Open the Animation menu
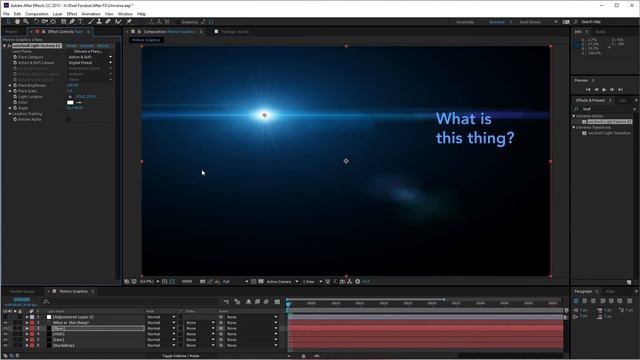The image size is (640, 360). coord(91,14)
